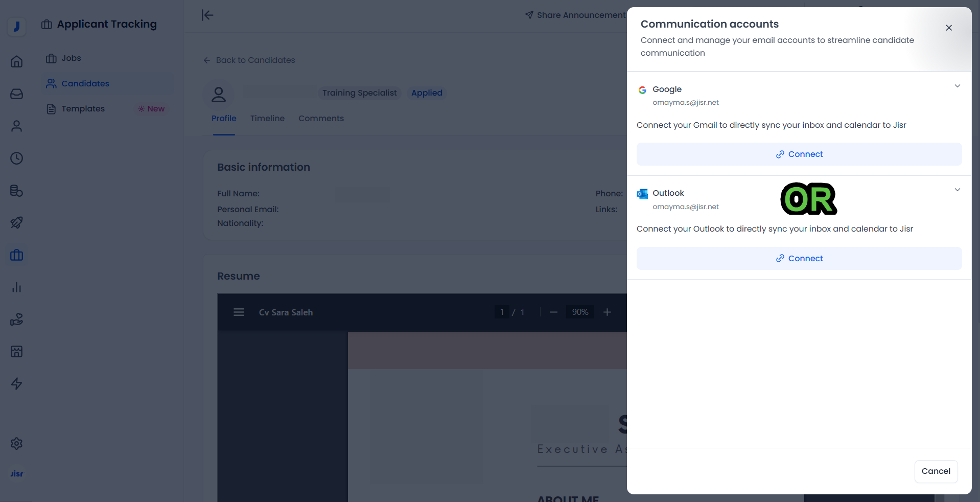
Task: Open the PDF viewer hamburger menu
Action: 238,312
